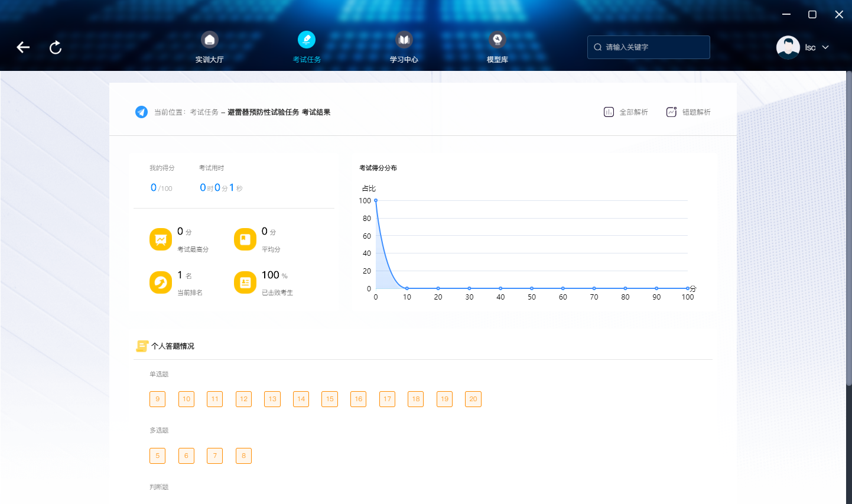Switch to the 实训大厅 tab
The height and width of the screenshot is (504, 852).
pos(209,60)
